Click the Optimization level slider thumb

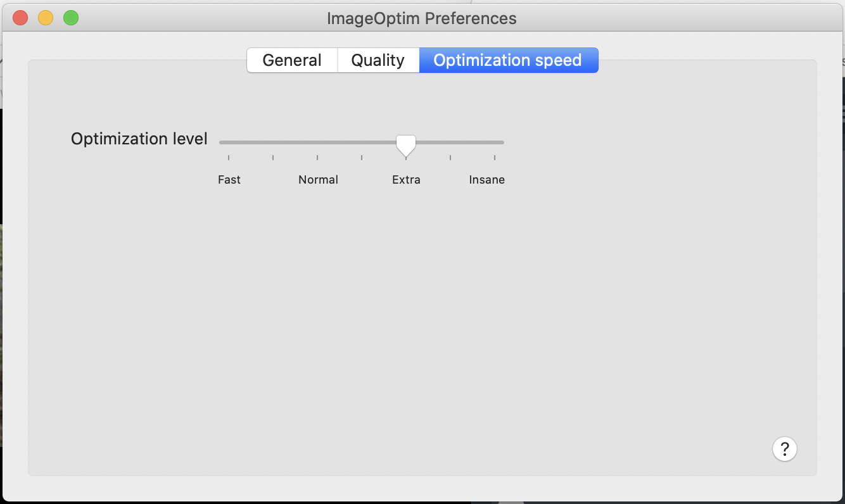point(406,145)
